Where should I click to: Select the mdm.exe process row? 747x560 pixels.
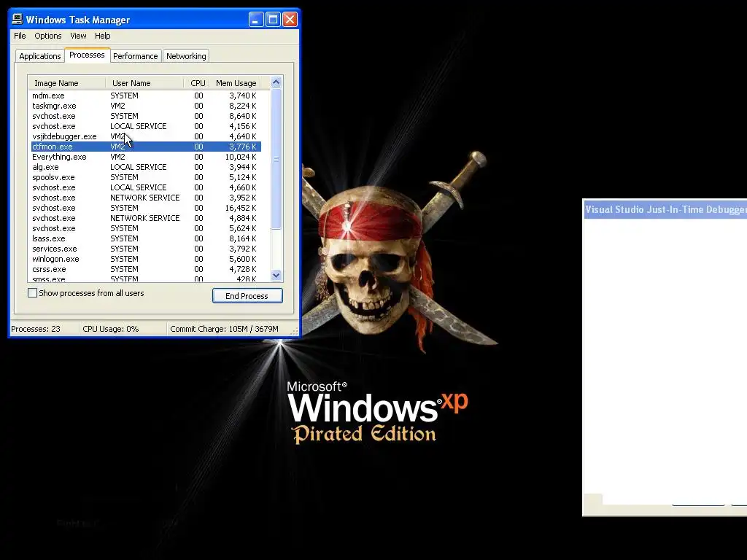coord(144,96)
